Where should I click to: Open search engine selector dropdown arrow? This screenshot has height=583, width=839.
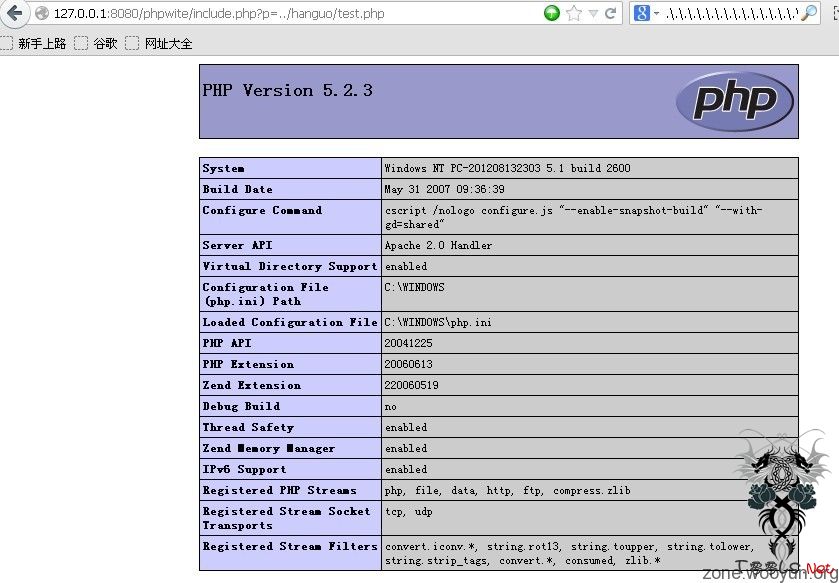(x=656, y=13)
